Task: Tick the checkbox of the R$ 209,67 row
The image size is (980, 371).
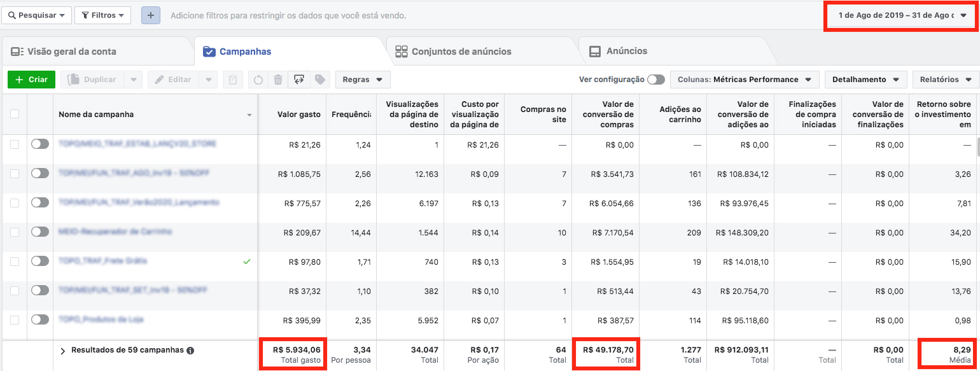Action: [x=15, y=232]
